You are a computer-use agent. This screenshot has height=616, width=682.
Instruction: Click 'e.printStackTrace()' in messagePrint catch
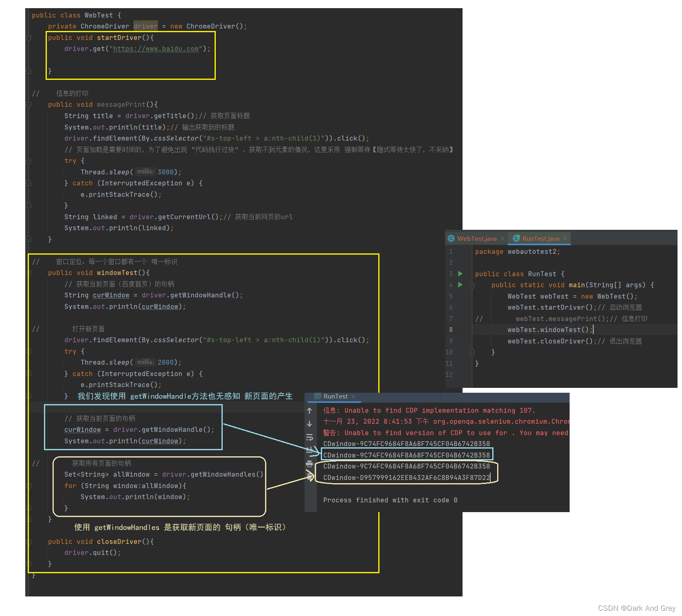coord(121,194)
